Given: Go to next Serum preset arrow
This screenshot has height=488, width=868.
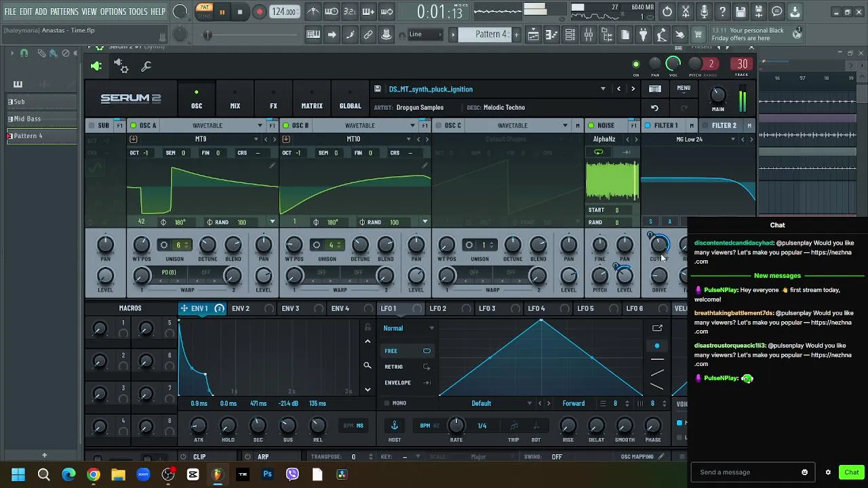Looking at the screenshot, I should (633, 89).
